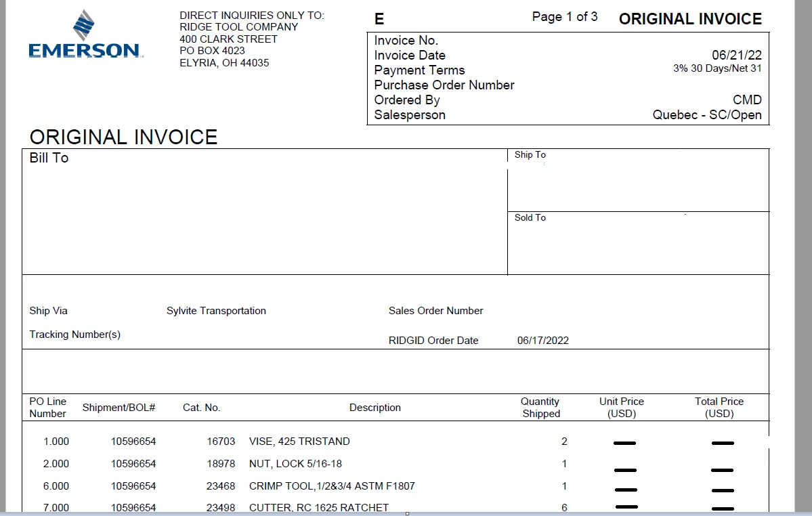Click the 'Bill To' label
Viewport: 812px width, 516px height.
pos(49,158)
